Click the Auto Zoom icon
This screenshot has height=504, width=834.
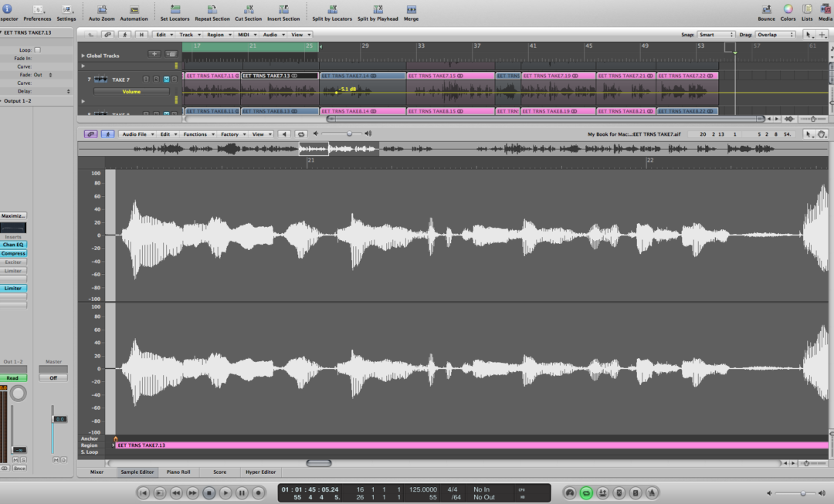click(102, 9)
